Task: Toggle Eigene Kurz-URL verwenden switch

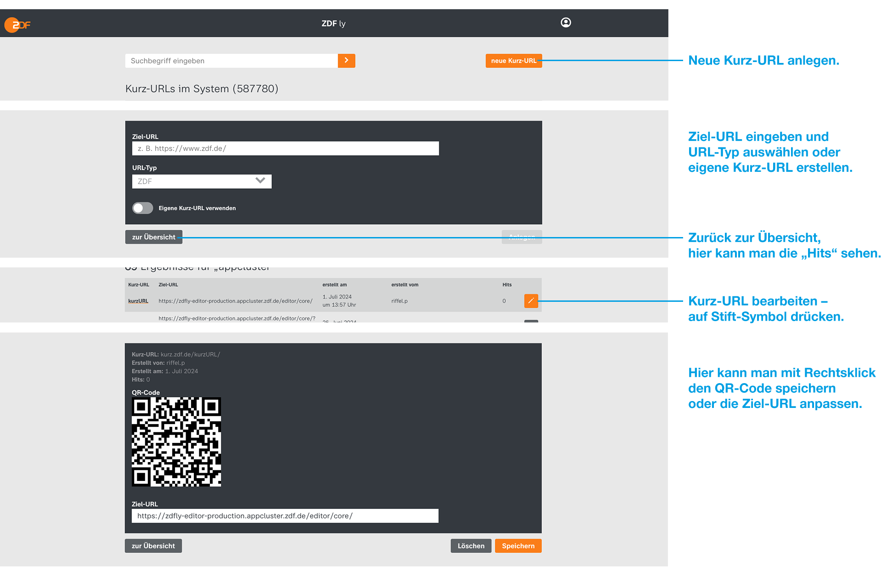Action: coord(143,208)
